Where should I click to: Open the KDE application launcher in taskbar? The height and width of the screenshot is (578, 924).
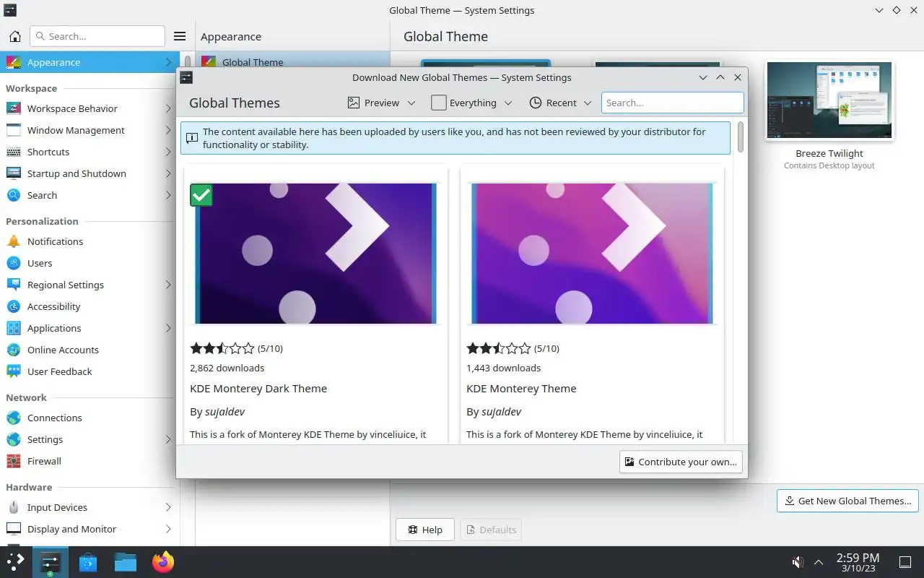pyautogui.click(x=15, y=561)
